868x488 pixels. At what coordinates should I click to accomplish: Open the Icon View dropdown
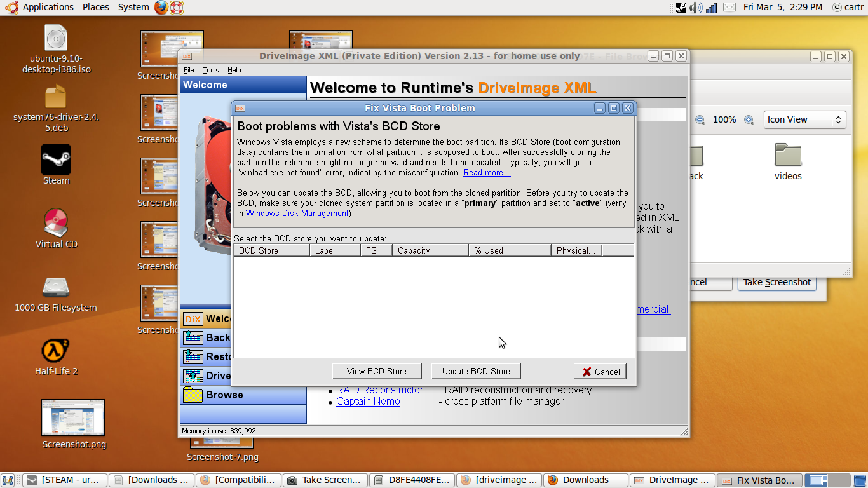pos(804,119)
